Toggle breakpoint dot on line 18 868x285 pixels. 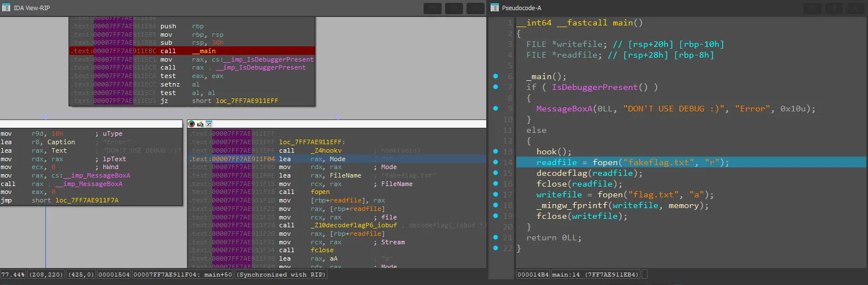tap(495, 205)
